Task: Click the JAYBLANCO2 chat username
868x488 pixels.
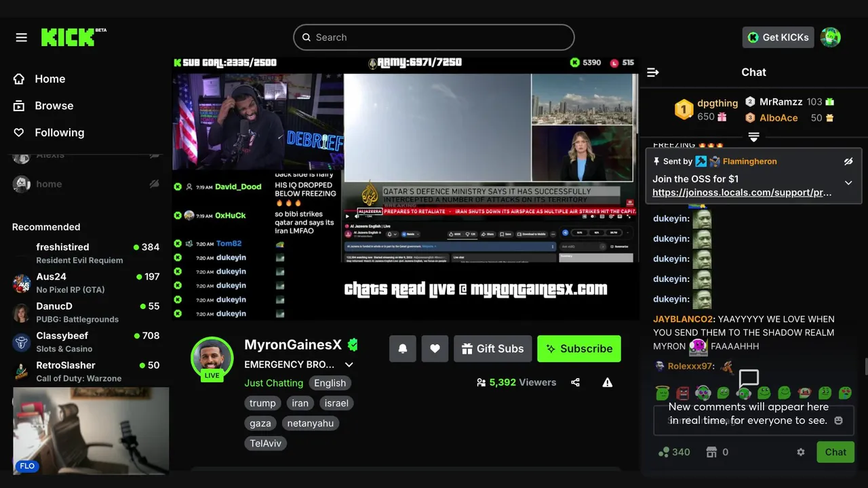Action: point(684,319)
